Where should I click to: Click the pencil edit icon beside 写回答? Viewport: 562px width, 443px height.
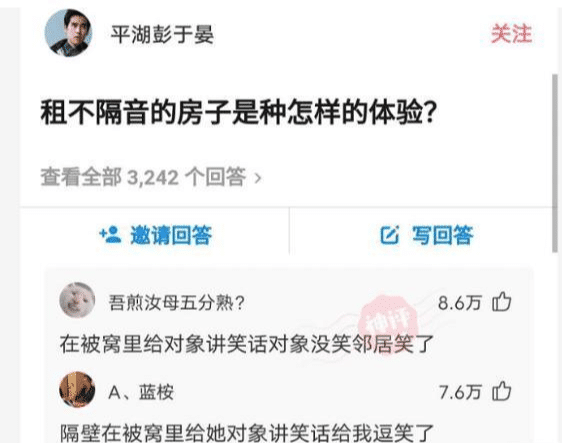pos(390,235)
